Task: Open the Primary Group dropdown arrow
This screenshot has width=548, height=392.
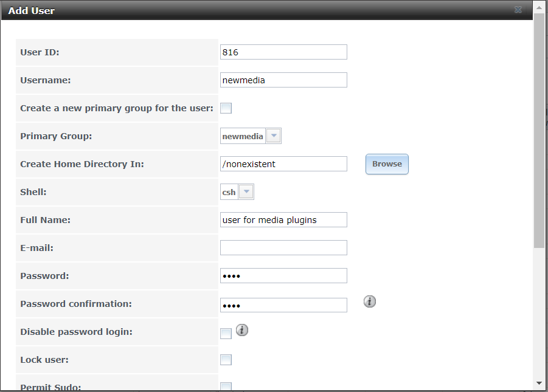Action: [274, 136]
